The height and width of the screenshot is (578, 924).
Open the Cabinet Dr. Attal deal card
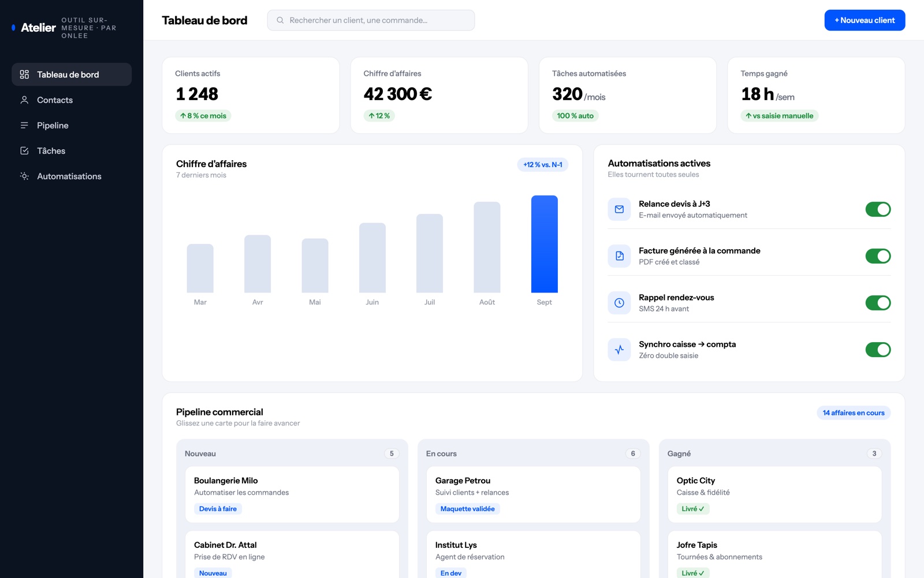point(292,554)
